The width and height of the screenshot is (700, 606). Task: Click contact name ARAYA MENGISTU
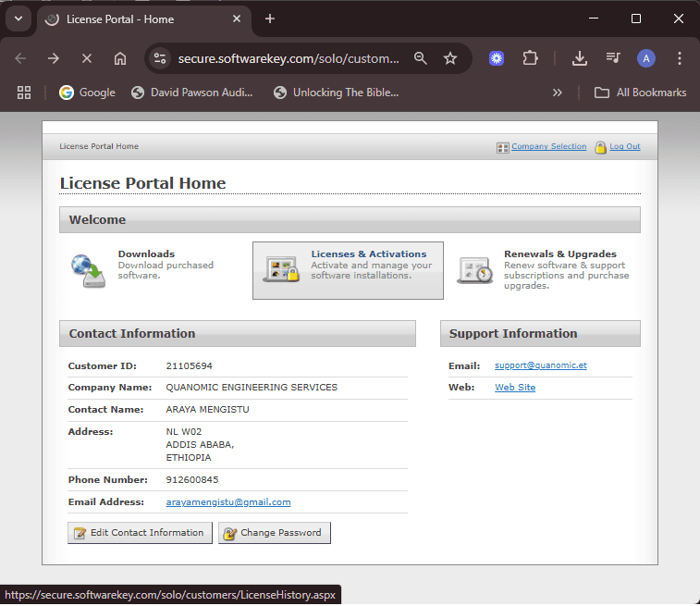click(207, 410)
